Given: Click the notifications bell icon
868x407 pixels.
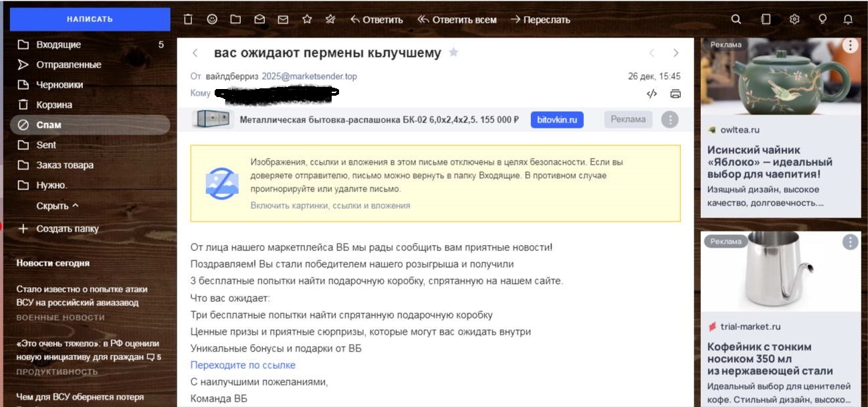Looking at the screenshot, I should (x=848, y=19).
